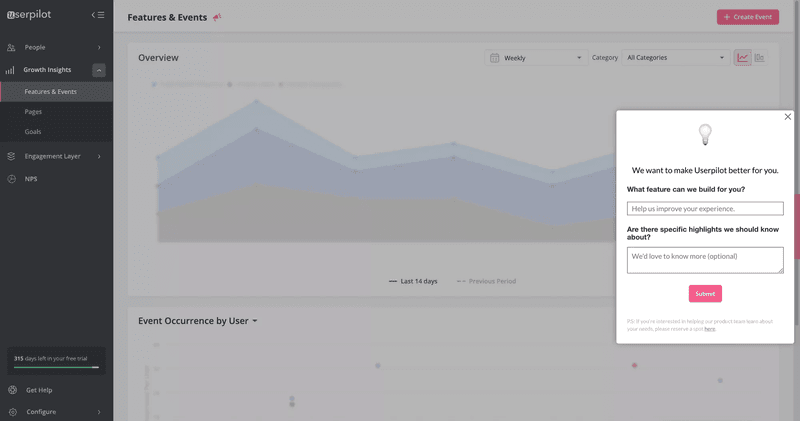This screenshot has height=421, width=800.
Task: Close the feedback popup
Action: (x=787, y=117)
